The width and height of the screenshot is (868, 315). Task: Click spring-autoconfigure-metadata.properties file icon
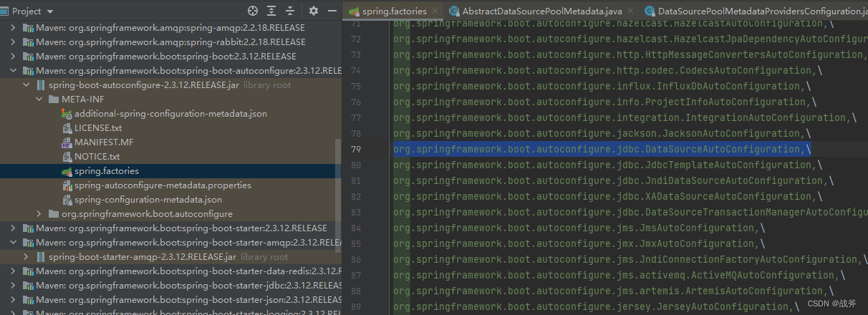pyautogui.click(x=67, y=185)
